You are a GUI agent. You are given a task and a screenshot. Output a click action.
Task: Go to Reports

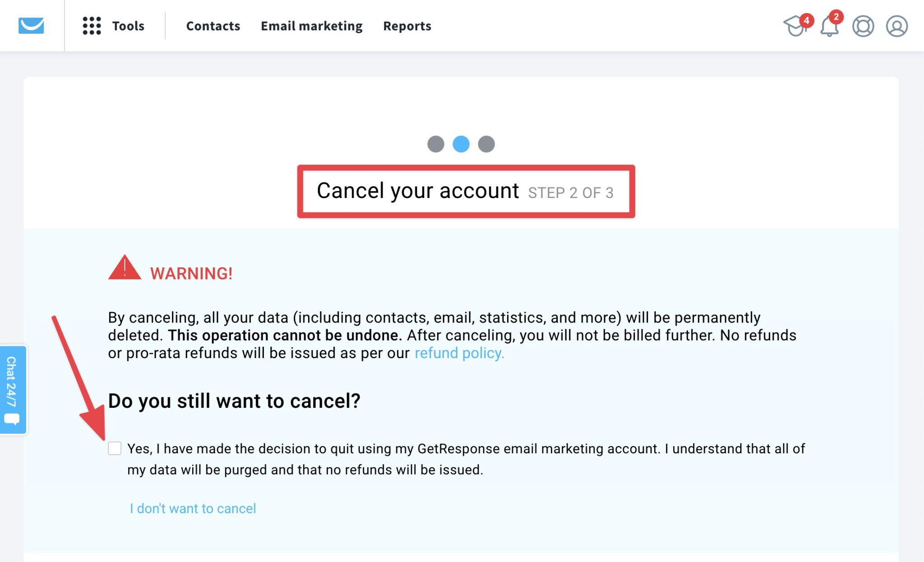pyautogui.click(x=407, y=26)
